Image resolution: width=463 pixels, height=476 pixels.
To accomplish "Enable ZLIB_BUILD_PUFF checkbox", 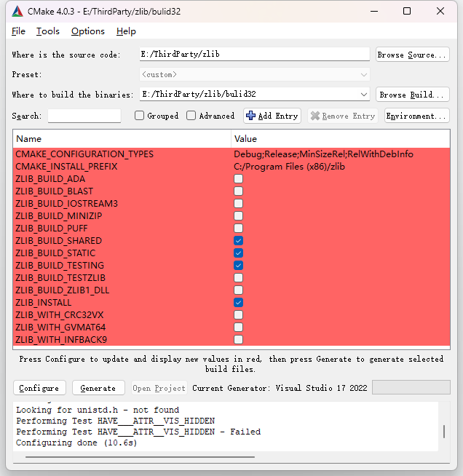I will [238, 229].
